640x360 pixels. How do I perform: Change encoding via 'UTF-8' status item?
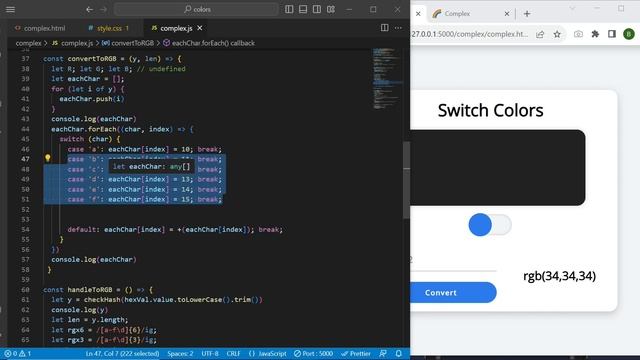point(210,353)
